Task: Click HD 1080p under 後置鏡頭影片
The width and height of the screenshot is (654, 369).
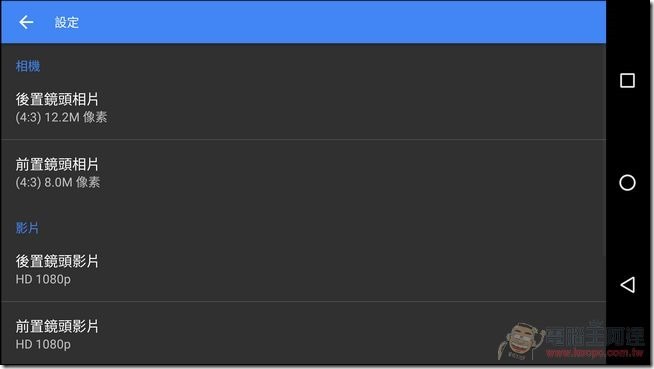Action: tap(43, 279)
